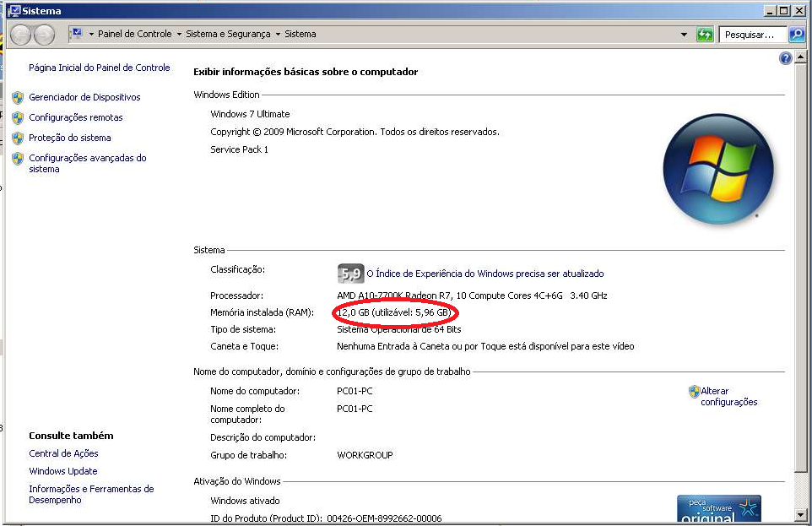This screenshot has height=526, width=812.
Task: Click the shield icon beside Configurações avançadas
Action: [18, 158]
